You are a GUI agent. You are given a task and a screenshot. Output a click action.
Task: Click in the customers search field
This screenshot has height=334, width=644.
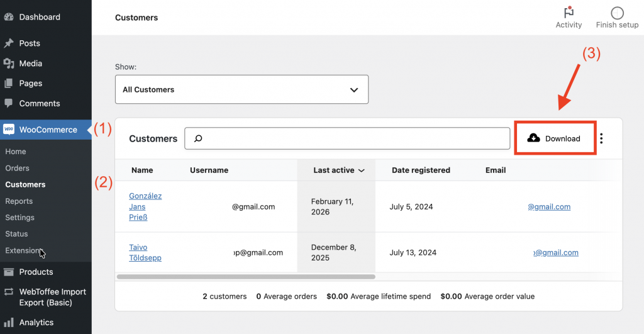pos(347,138)
